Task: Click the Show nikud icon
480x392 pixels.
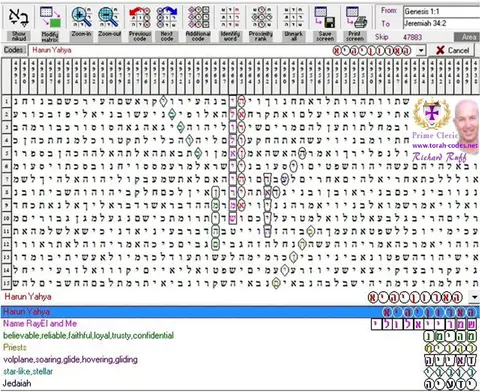Action: [19, 17]
